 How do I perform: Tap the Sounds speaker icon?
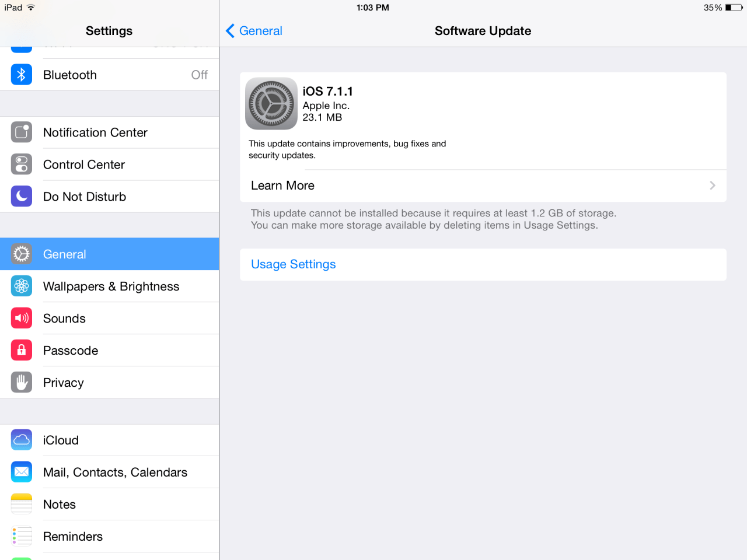(22, 318)
